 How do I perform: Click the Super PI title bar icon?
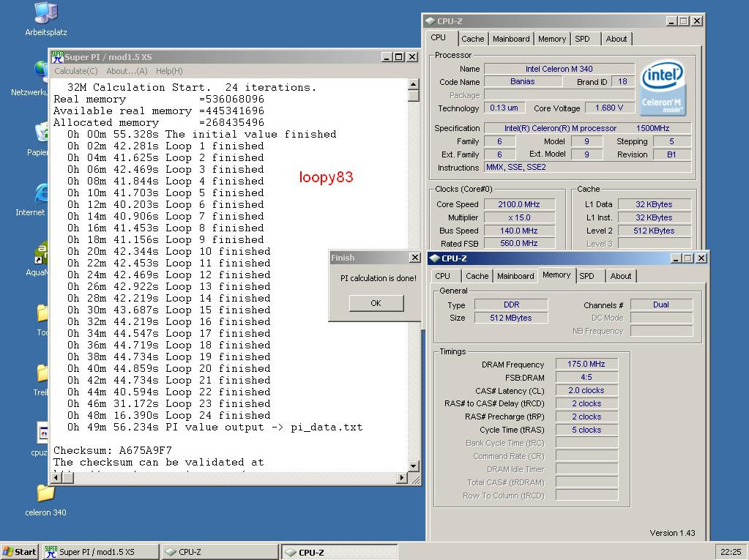(x=57, y=57)
